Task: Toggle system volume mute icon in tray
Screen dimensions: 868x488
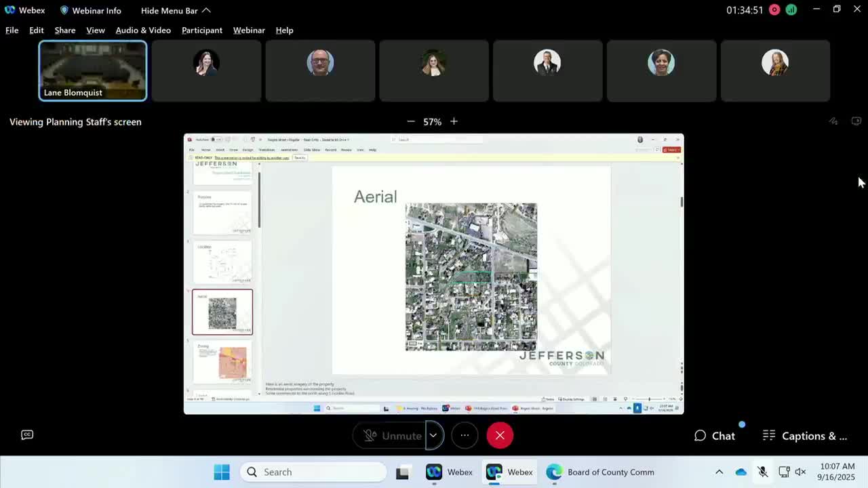Action: click(x=800, y=472)
